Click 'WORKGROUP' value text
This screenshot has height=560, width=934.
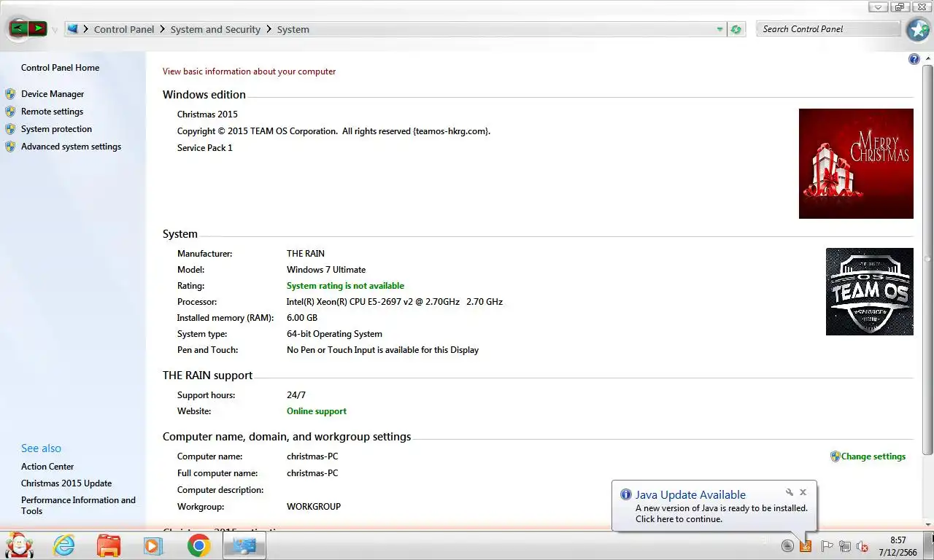(314, 507)
